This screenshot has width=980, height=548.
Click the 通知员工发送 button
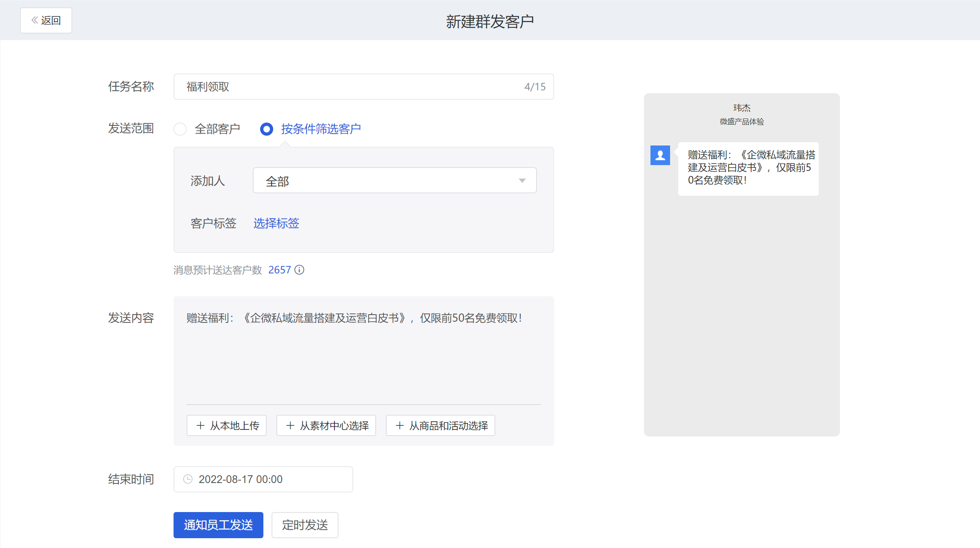pyautogui.click(x=218, y=525)
